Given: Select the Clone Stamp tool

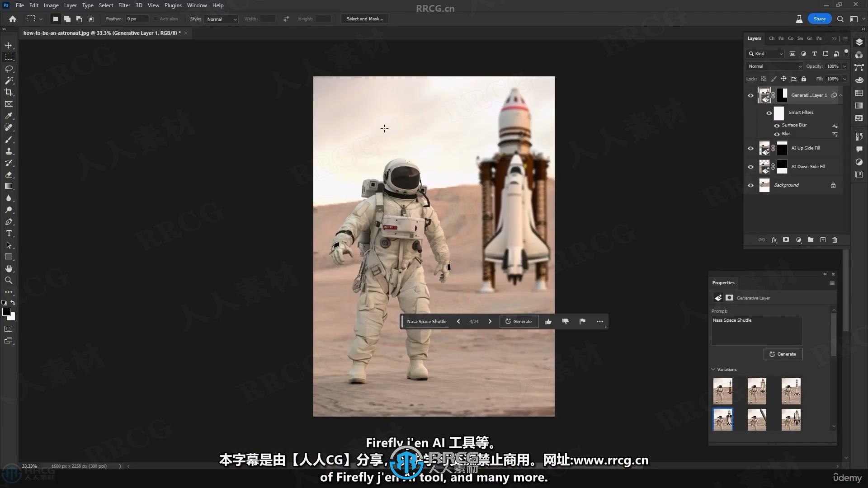Looking at the screenshot, I should [9, 151].
